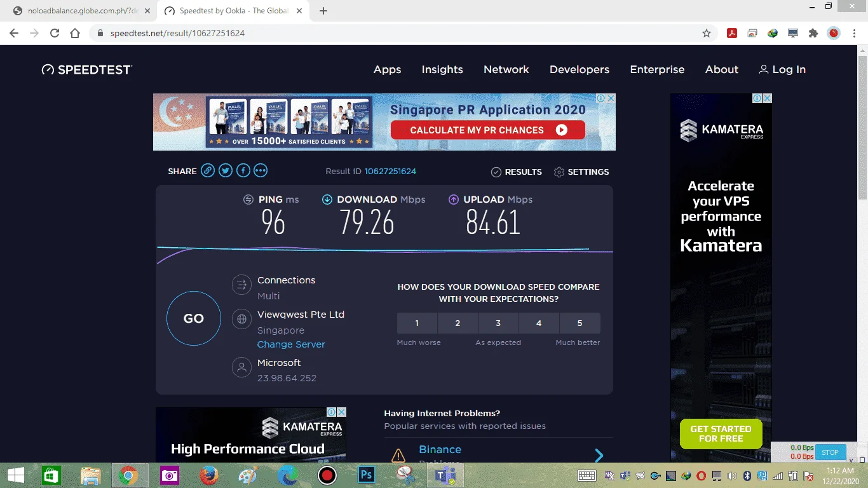Click the DOWNLOAD Mbps value 79.26
The height and width of the screenshot is (488, 868).
367,222
